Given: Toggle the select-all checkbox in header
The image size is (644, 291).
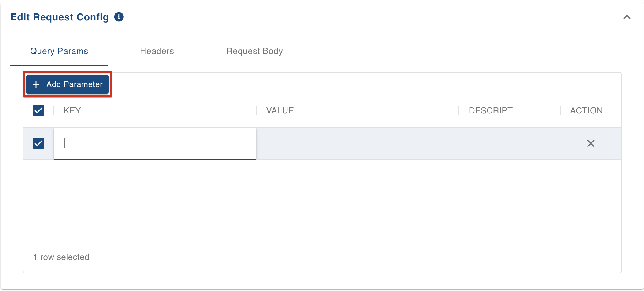Looking at the screenshot, I should (38, 110).
